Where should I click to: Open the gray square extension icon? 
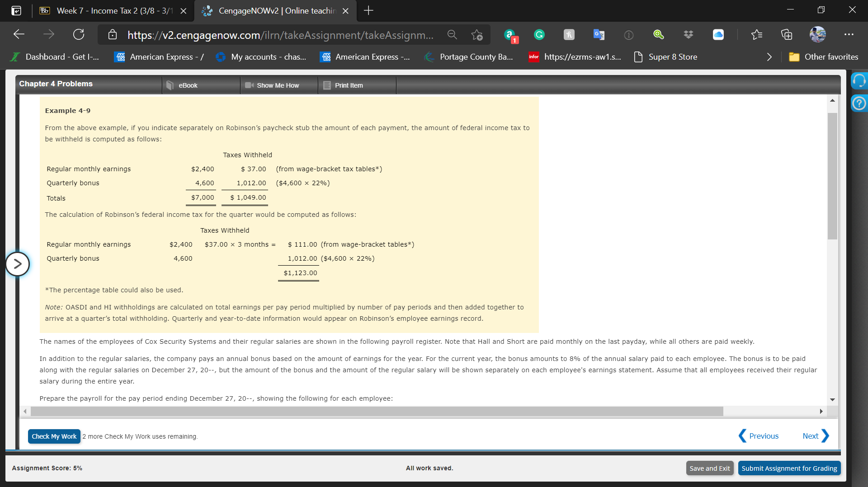(569, 35)
